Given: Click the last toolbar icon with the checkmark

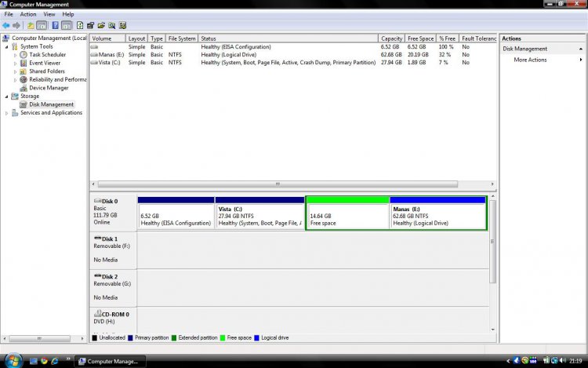Looking at the screenshot, I should pos(122,26).
